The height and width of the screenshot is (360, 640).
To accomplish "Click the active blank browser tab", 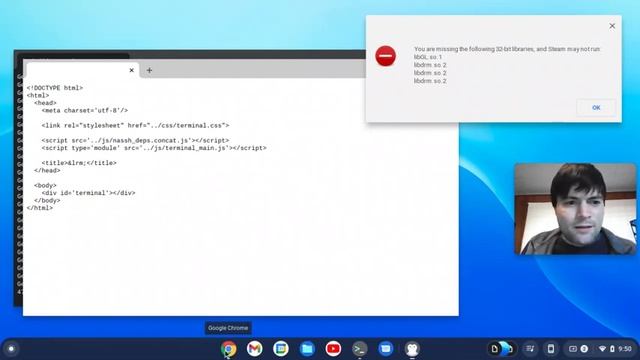I will click(82, 70).
